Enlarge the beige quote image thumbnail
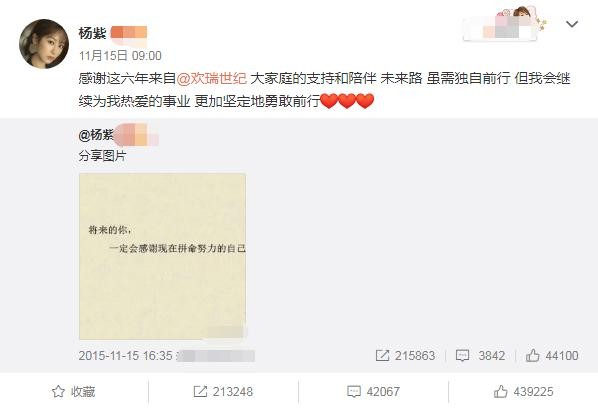Viewport: 598px width, 409px height. coord(162,256)
